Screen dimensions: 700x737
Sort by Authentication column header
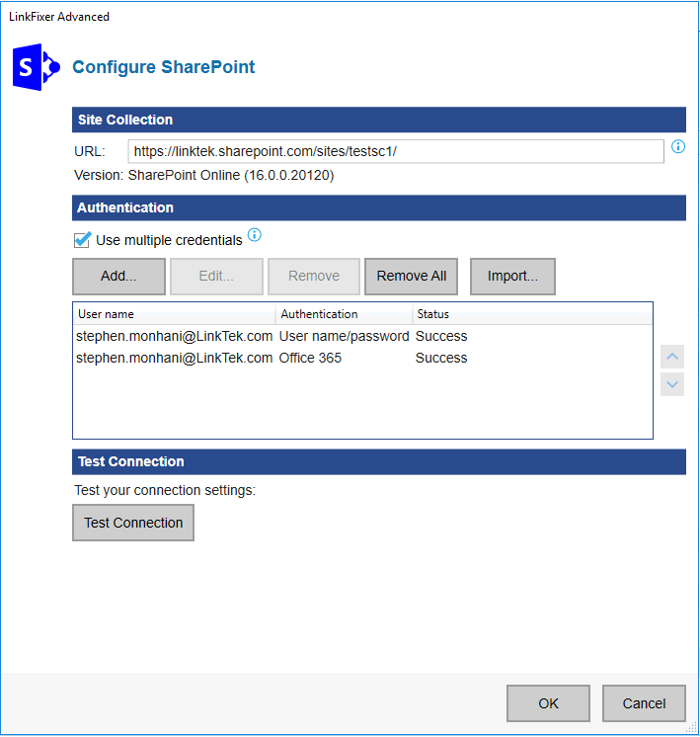coord(345,314)
